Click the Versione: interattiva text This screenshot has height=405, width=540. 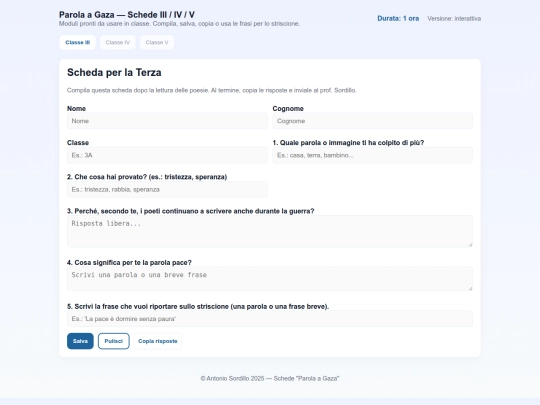454,19
